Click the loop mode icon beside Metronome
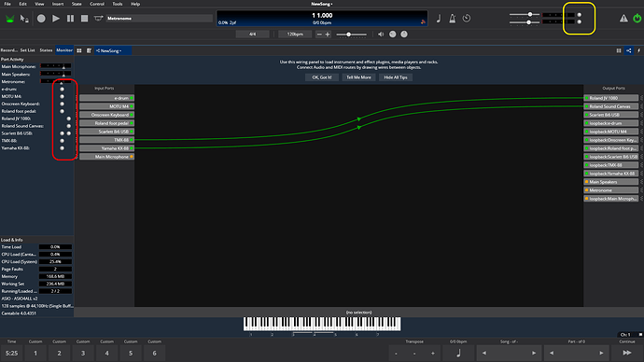This screenshot has width=644, height=362. coord(98,19)
